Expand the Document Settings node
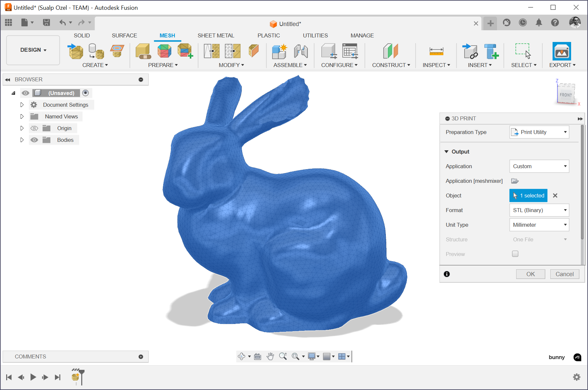The width and height of the screenshot is (588, 390). click(x=22, y=105)
